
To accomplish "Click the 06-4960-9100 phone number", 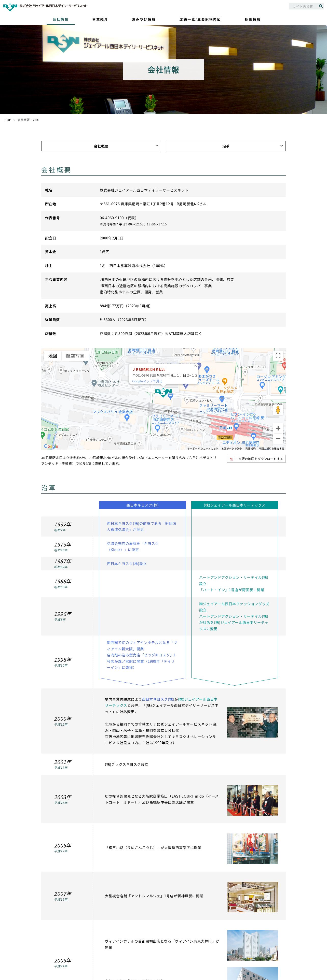I will [112, 218].
